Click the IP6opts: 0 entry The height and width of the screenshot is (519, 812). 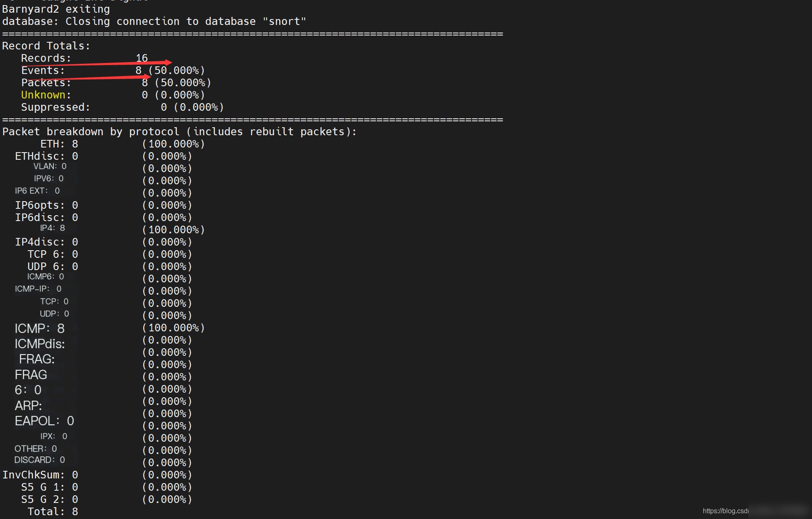(47, 205)
